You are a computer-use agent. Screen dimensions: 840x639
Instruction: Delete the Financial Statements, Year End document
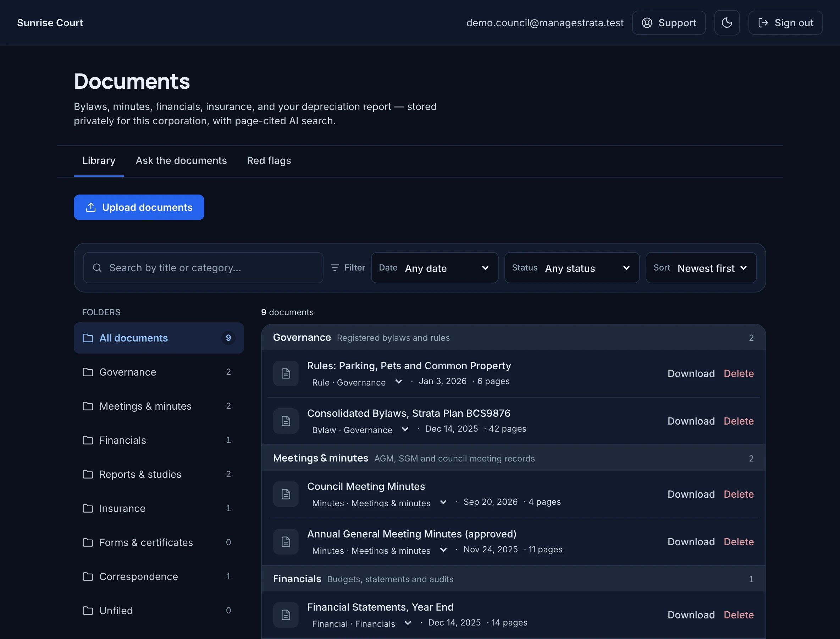739,615
